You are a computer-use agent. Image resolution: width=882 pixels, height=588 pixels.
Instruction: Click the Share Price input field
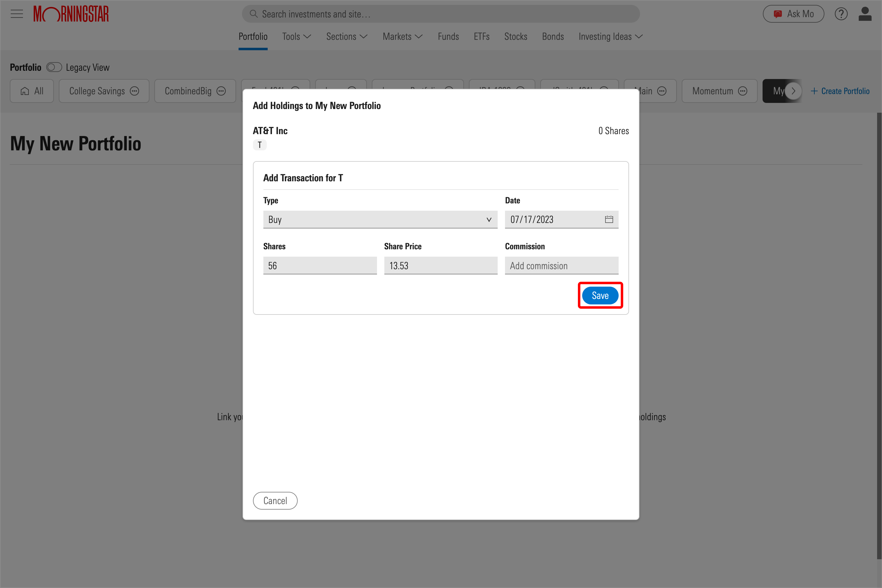point(441,266)
